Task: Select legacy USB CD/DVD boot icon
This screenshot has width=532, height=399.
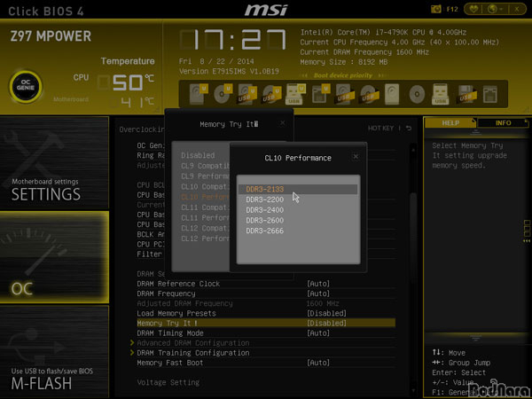Action: (x=369, y=94)
